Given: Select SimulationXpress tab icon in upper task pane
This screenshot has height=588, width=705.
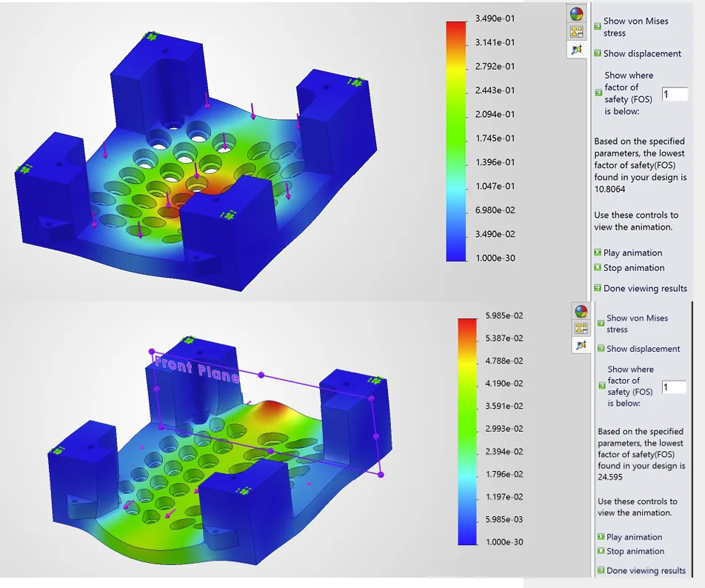Looking at the screenshot, I should [576, 49].
